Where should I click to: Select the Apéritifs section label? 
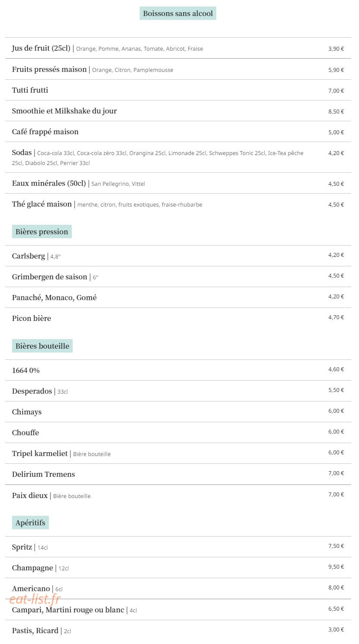(x=30, y=523)
